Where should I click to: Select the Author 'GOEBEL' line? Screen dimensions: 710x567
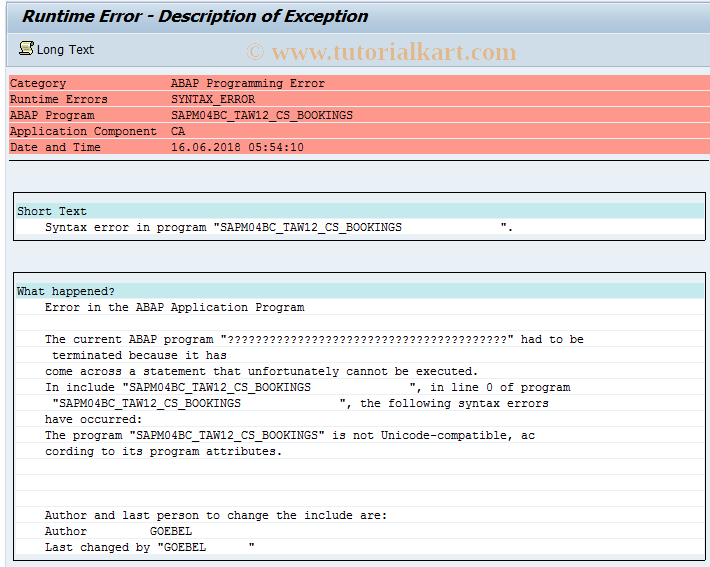pyautogui.click(x=119, y=531)
